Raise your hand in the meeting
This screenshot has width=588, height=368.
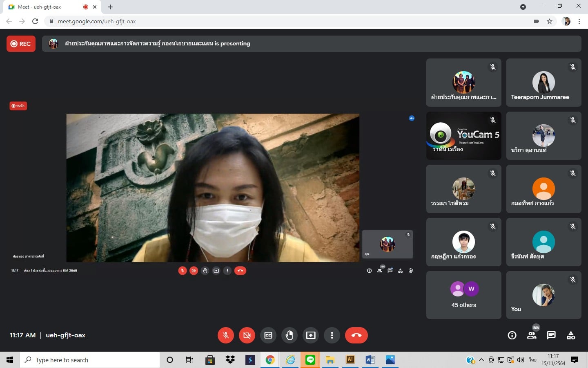tap(290, 335)
